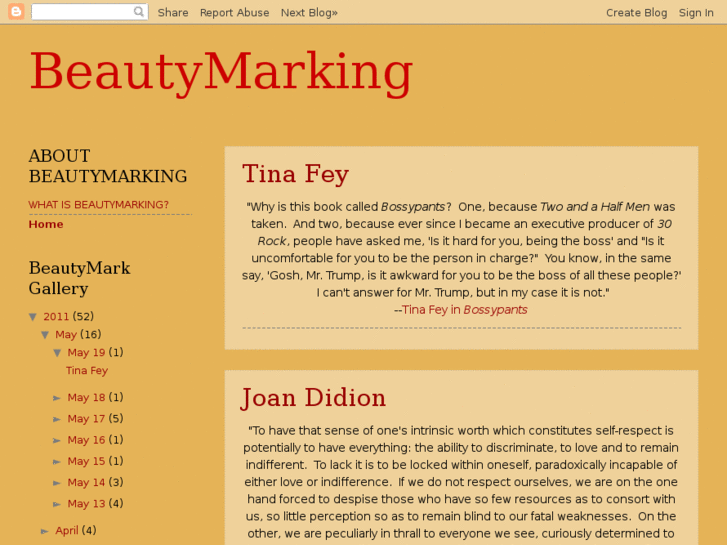727x545 pixels.
Task: Open the April archive link
Action: [x=67, y=531]
